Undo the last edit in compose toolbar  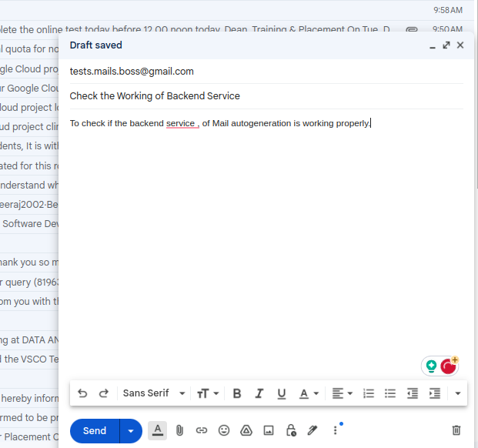click(82, 393)
